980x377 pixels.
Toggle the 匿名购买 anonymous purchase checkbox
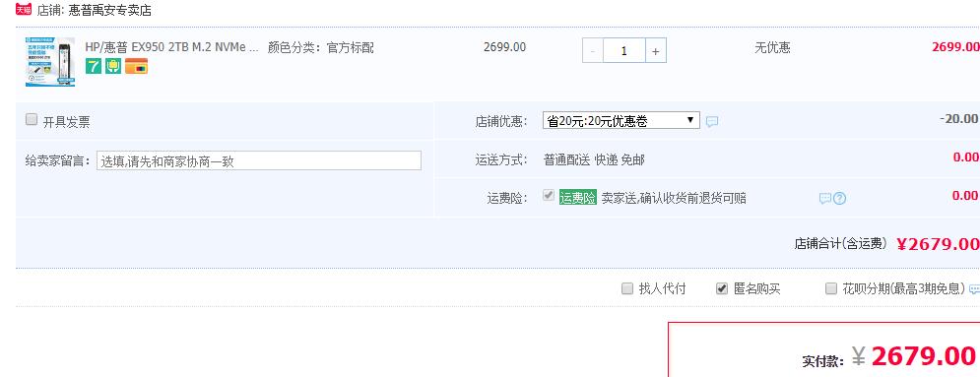click(722, 288)
